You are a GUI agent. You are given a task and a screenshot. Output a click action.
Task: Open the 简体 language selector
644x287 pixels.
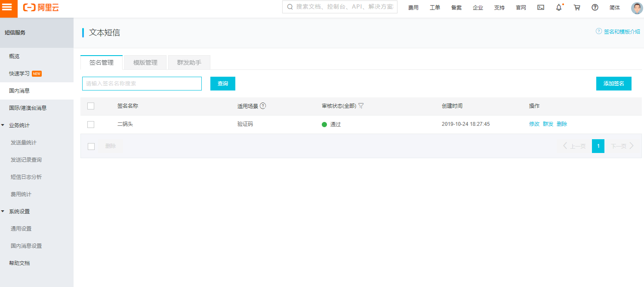pos(615,7)
